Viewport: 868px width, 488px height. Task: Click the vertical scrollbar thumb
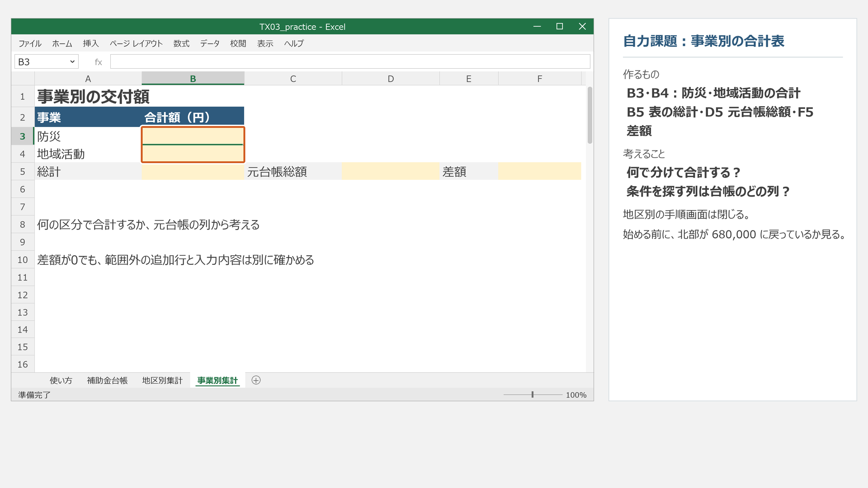(x=590, y=115)
